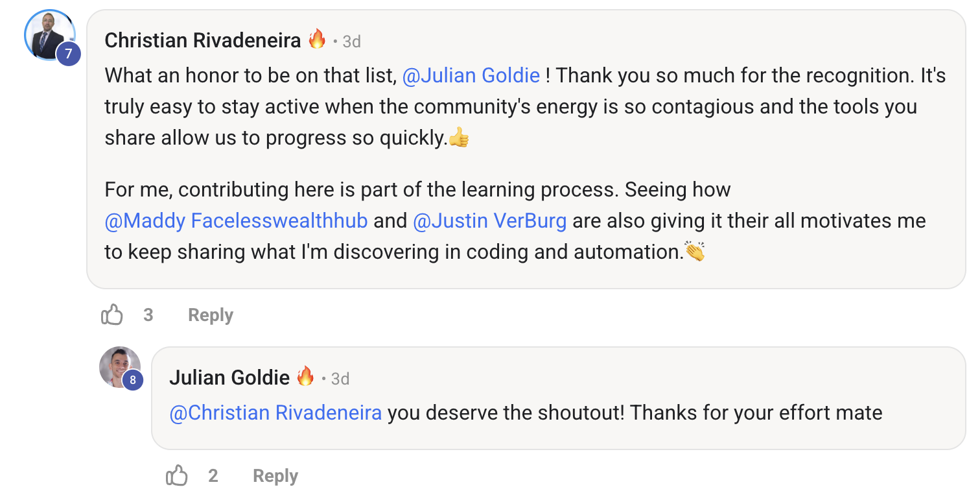Like Christian Rivadeneira's comment with thumbs-up icon
The image size is (980, 502).
pyautogui.click(x=112, y=315)
